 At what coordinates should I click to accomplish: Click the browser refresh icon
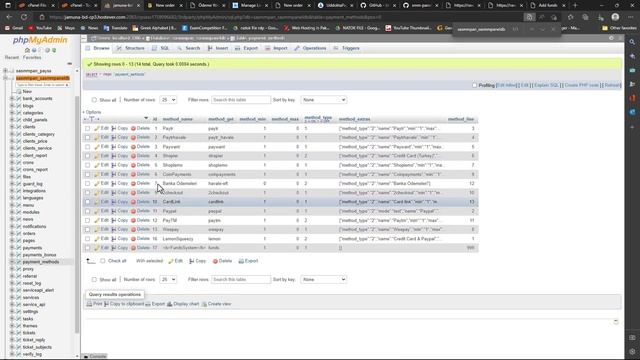(24, 17)
